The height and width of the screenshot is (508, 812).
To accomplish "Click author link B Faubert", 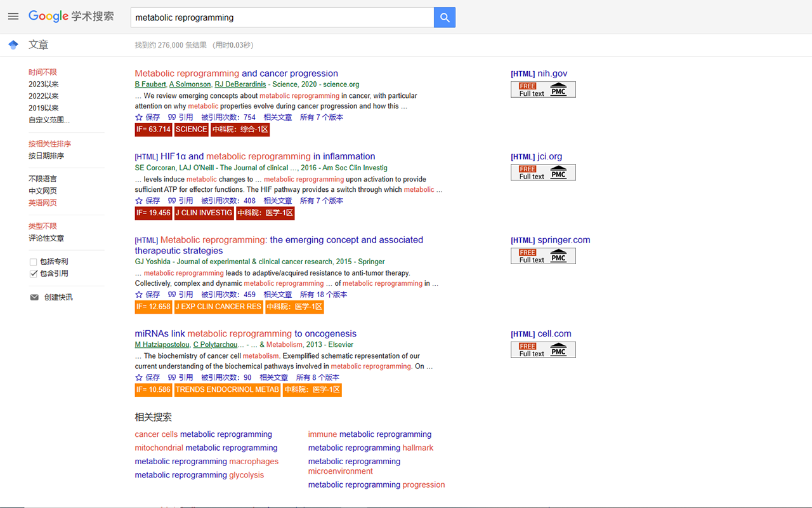I will point(150,84).
